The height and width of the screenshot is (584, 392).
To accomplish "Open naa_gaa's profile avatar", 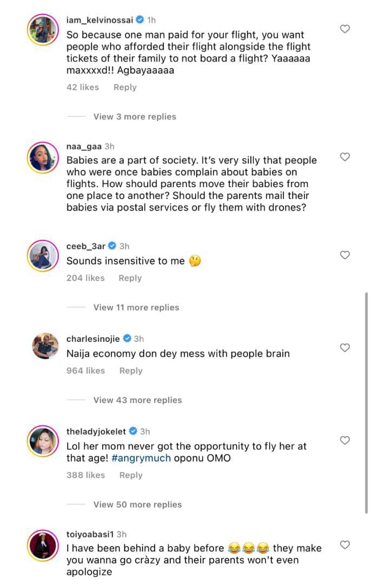I will pyautogui.click(x=43, y=157).
